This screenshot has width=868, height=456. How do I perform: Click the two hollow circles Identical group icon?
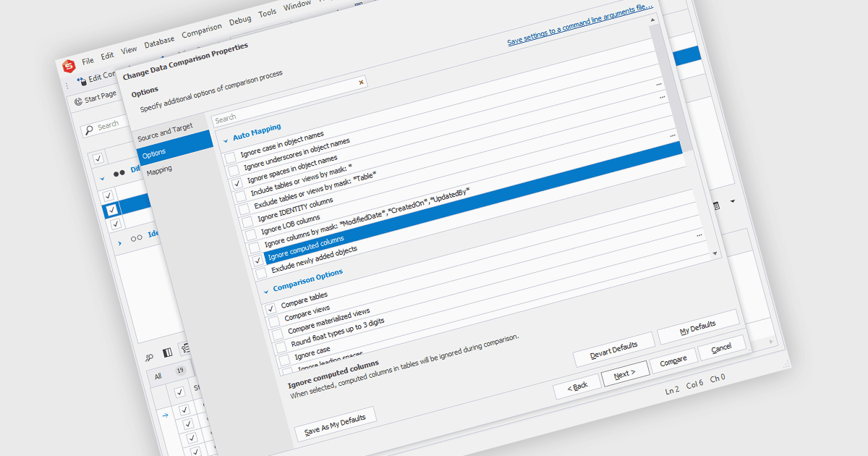pos(136,237)
